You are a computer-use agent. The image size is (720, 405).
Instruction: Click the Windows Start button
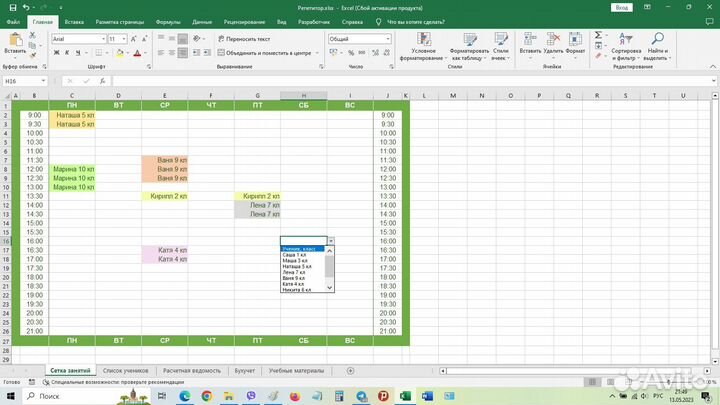(x=10, y=396)
